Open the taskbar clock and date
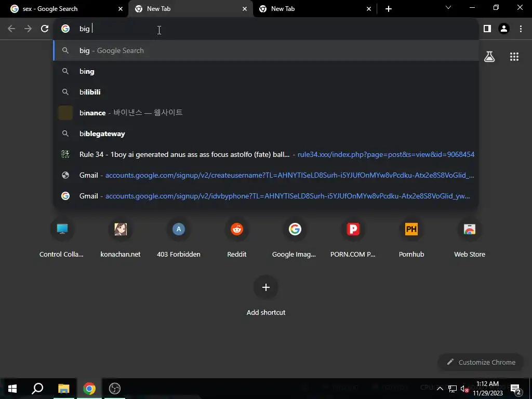 coord(487,389)
